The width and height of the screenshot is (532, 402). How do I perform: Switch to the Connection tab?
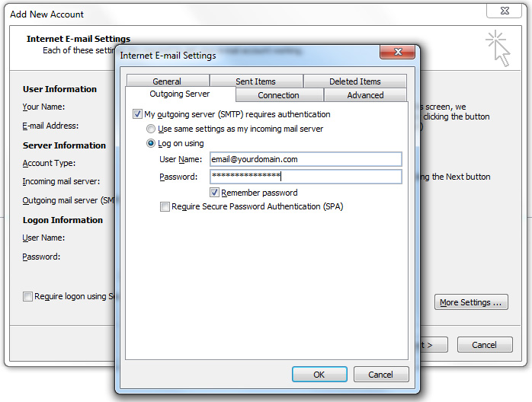(x=278, y=95)
